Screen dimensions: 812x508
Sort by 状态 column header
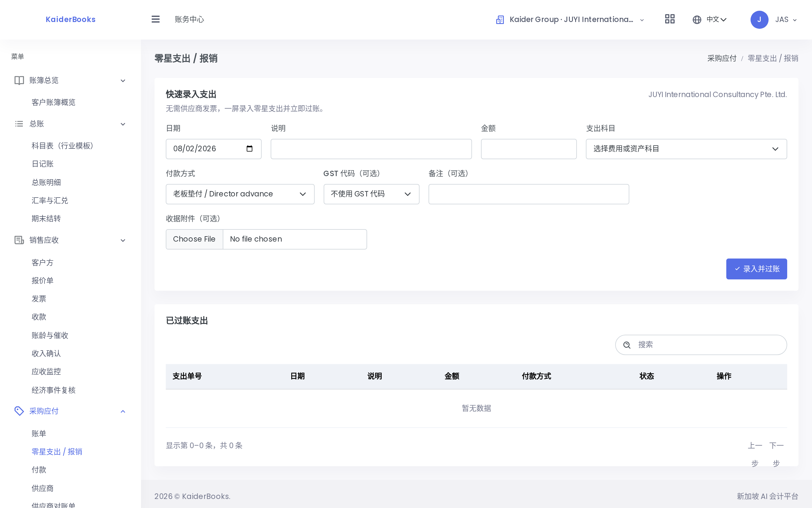pyautogui.click(x=646, y=376)
